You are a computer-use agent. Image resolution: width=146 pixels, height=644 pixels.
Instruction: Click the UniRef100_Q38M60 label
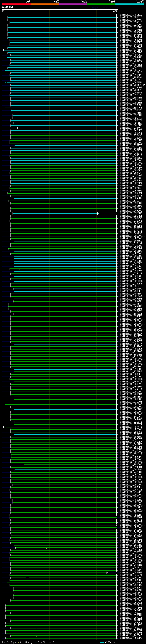tap(131, 128)
